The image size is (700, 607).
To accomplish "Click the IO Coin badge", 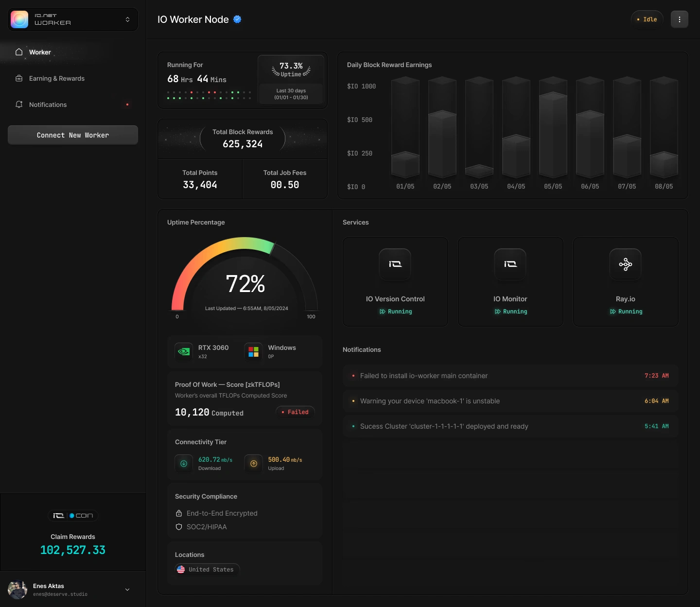I will 73,516.
